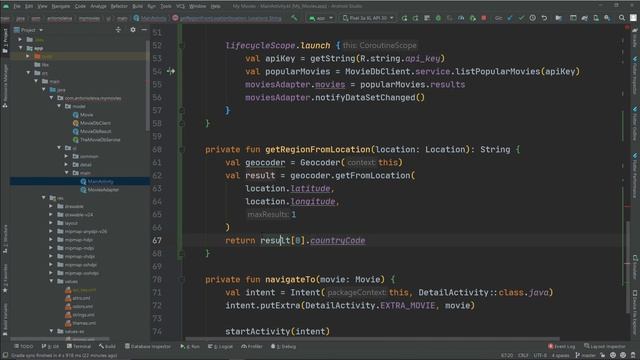Open the Build menu
The image size is (640, 360).
click(x=138, y=6)
